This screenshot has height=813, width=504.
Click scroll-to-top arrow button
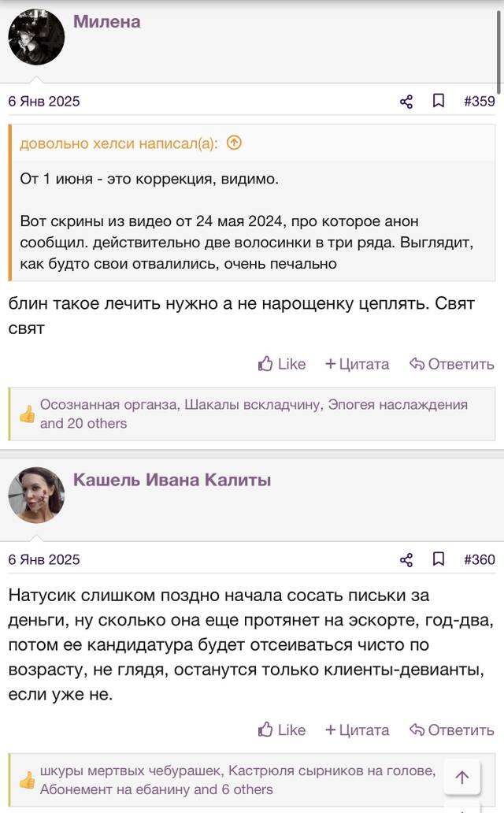[462, 777]
